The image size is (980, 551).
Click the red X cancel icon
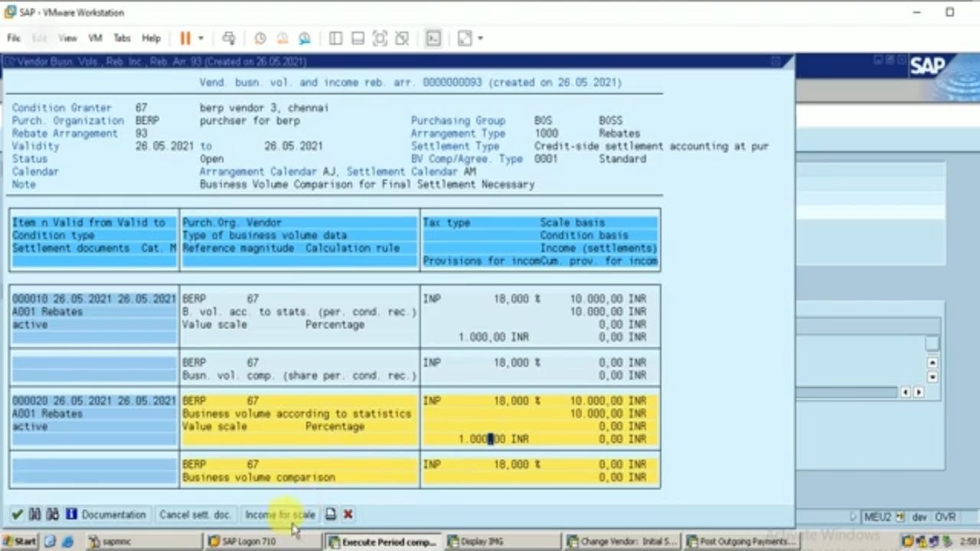(x=348, y=514)
